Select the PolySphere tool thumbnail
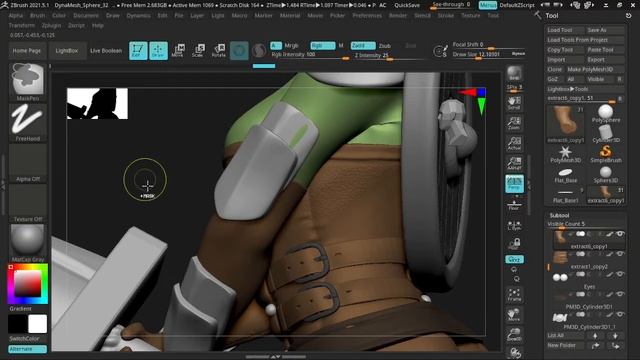This screenshot has height=360, width=640. (x=606, y=113)
